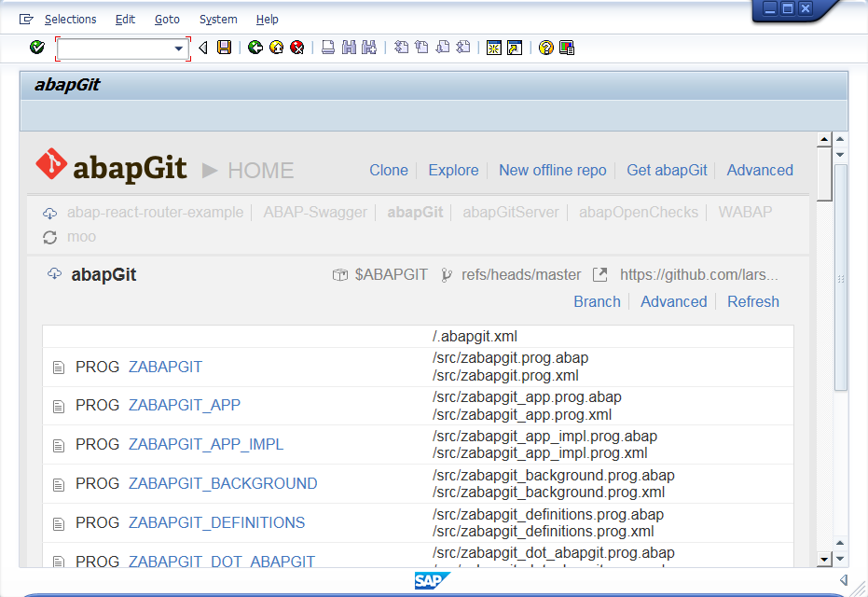868x597 pixels.
Task: Open the Goto menu
Action: pyautogui.click(x=167, y=20)
